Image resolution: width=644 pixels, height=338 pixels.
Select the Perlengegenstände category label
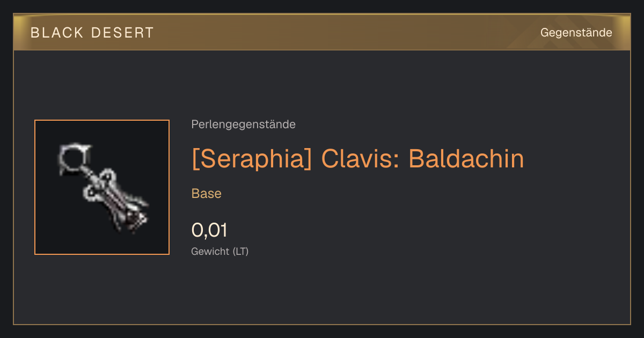(x=243, y=124)
